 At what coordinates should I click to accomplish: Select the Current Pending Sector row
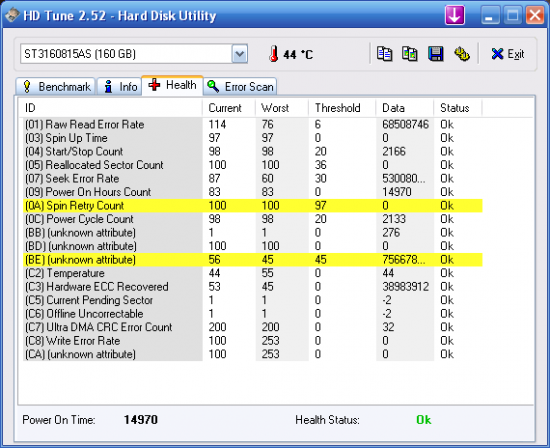point(253,300)
